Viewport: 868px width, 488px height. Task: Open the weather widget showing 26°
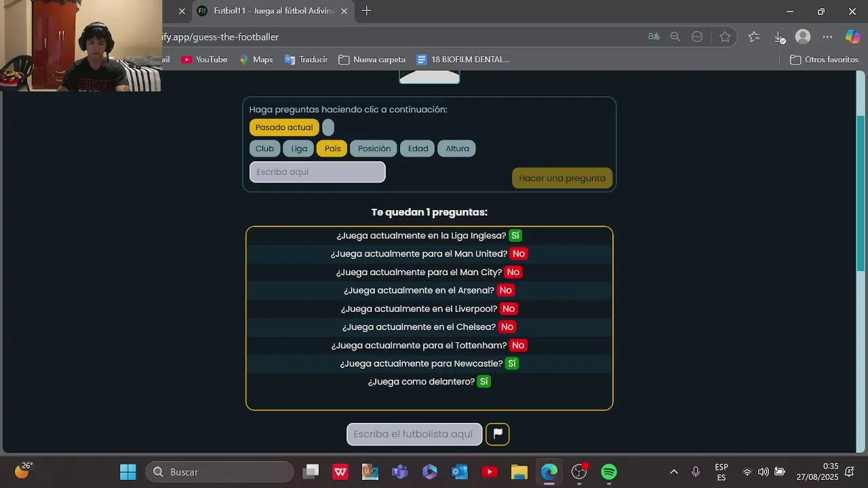[x=23, y=470]
